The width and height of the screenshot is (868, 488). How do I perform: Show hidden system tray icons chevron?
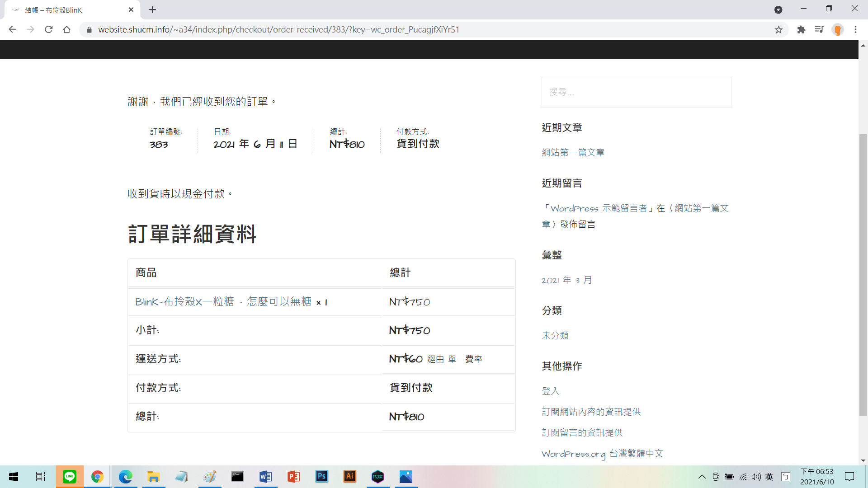pyautogui.click(x=702, y=477)
